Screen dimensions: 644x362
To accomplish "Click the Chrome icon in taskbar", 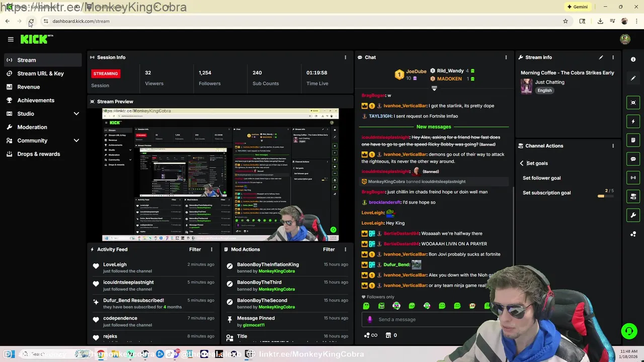I will click(101, 354).
